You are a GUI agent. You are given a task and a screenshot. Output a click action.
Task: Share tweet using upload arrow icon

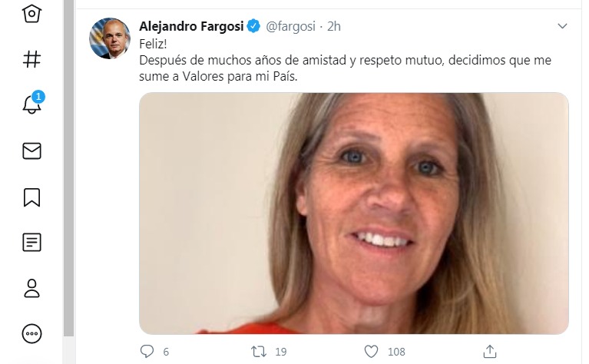coord(490,351)
